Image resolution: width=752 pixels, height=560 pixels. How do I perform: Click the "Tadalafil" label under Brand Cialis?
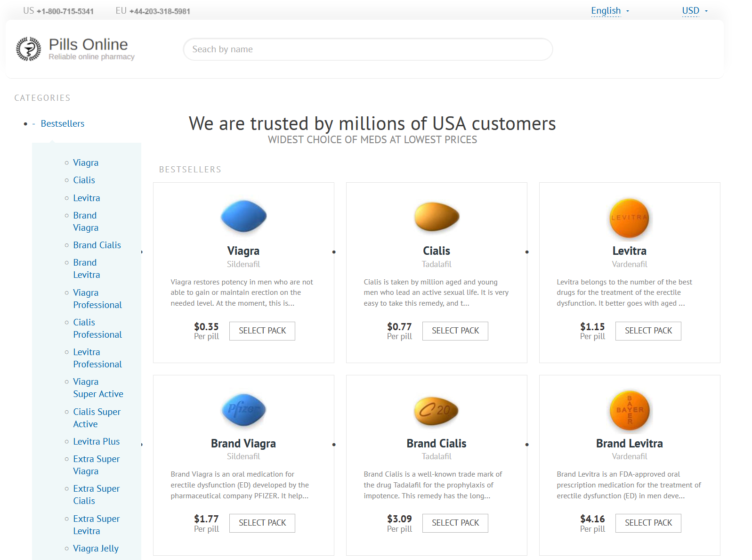point(437,456)
